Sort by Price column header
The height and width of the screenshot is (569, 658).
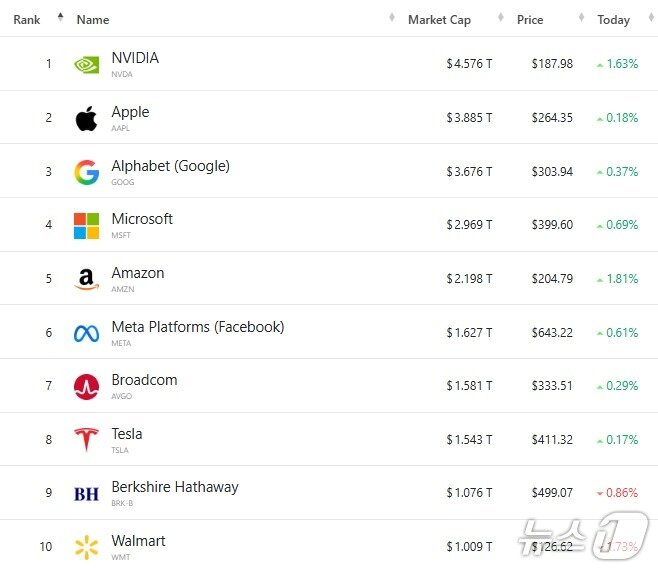(x=530, y=20)
